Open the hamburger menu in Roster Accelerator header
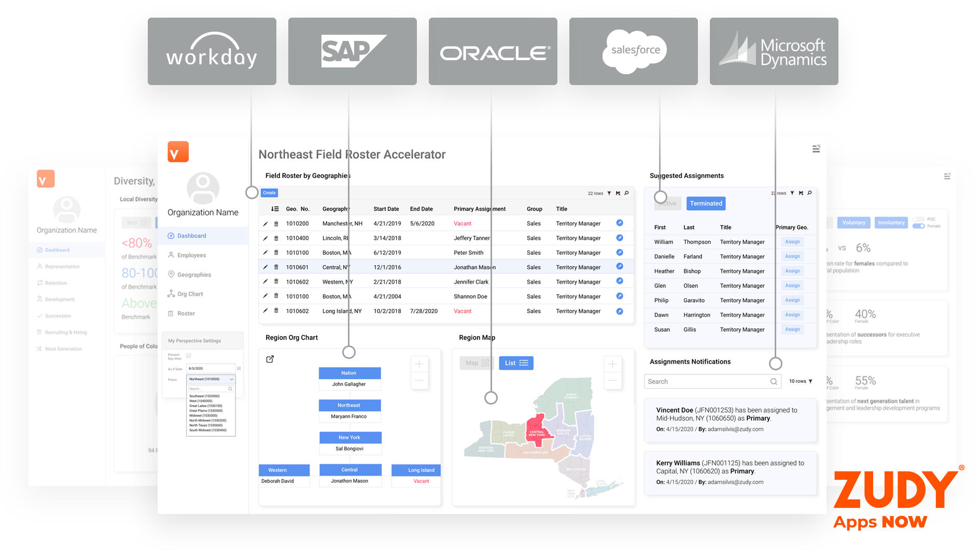The width and height of the screenshot is (980, 555). click(x=816, y=149)
